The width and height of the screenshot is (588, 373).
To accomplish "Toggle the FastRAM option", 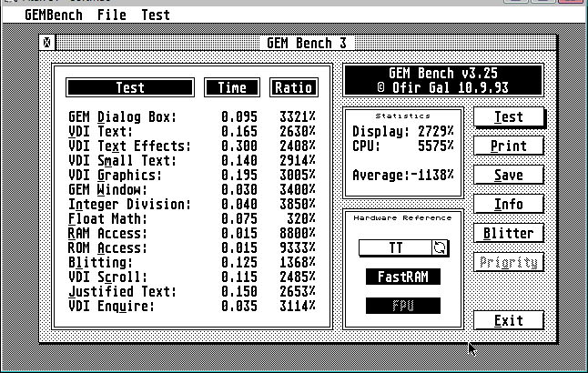I will (403, 277).
